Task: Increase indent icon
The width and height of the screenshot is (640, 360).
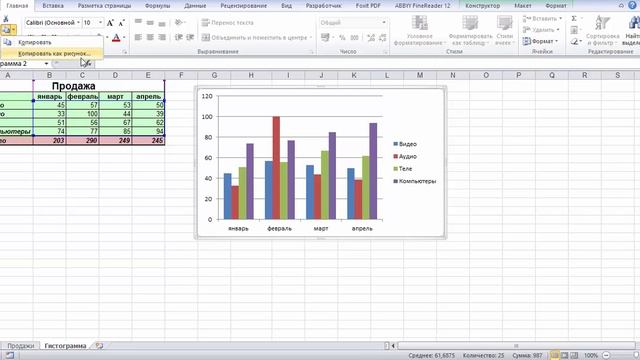Action: 190,37
